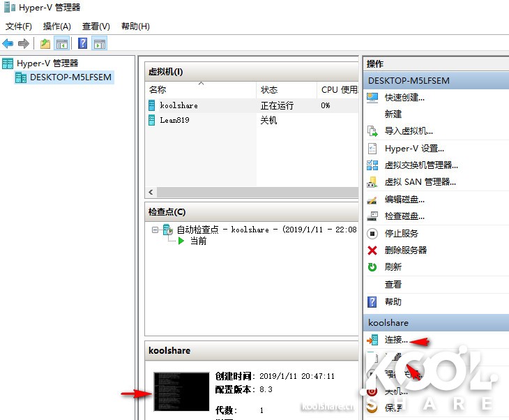The image size is (509, 420).
Task: Sort by the 状态 column header
Action: [287, 90]
